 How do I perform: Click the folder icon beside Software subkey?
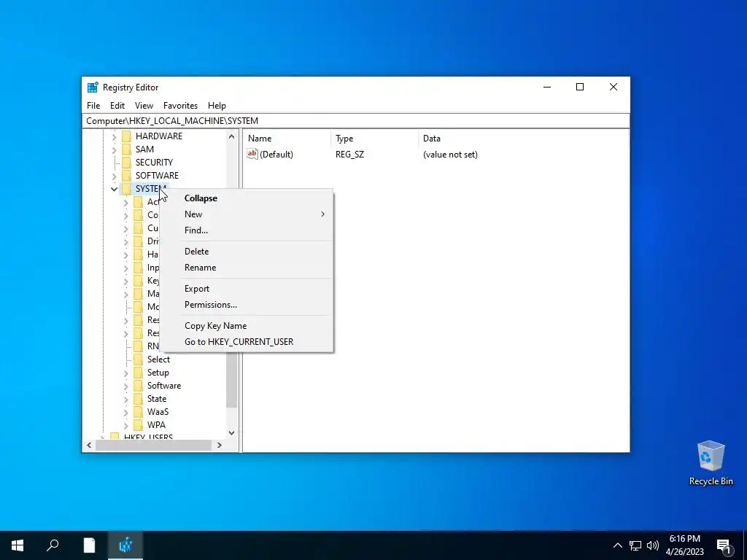coord(138,386)
